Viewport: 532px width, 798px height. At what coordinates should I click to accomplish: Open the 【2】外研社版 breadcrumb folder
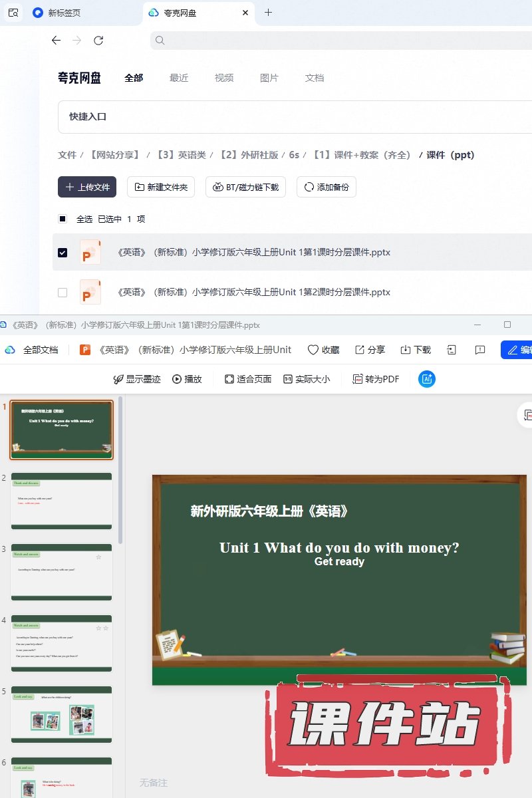[x=248, y=155]
